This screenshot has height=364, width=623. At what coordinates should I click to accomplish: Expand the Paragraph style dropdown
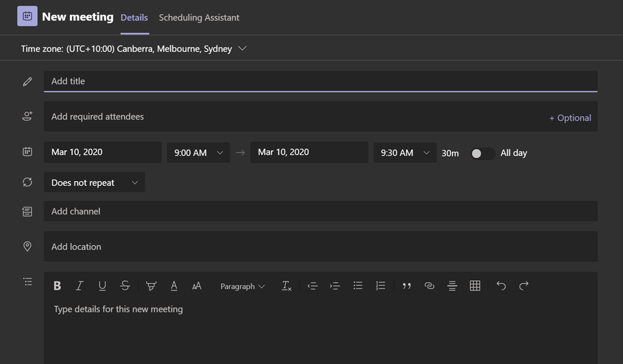click(x=242, y=286)
